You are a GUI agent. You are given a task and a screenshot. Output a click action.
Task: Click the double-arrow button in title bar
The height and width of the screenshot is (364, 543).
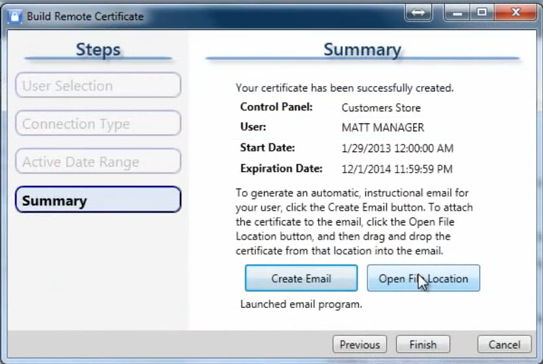tap(418, 12)
